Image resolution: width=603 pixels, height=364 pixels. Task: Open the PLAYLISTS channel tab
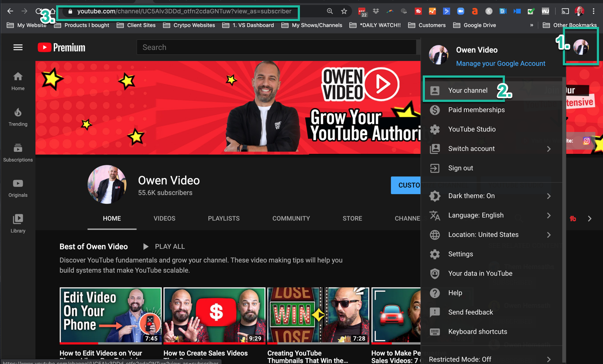click(224, 218)
